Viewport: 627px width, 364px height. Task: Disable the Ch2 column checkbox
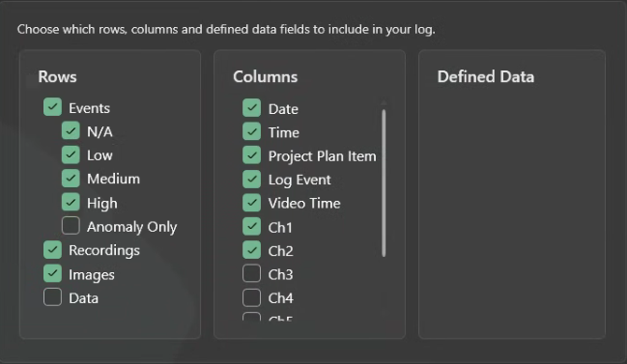pyautogui.click(x=251, y=250)
